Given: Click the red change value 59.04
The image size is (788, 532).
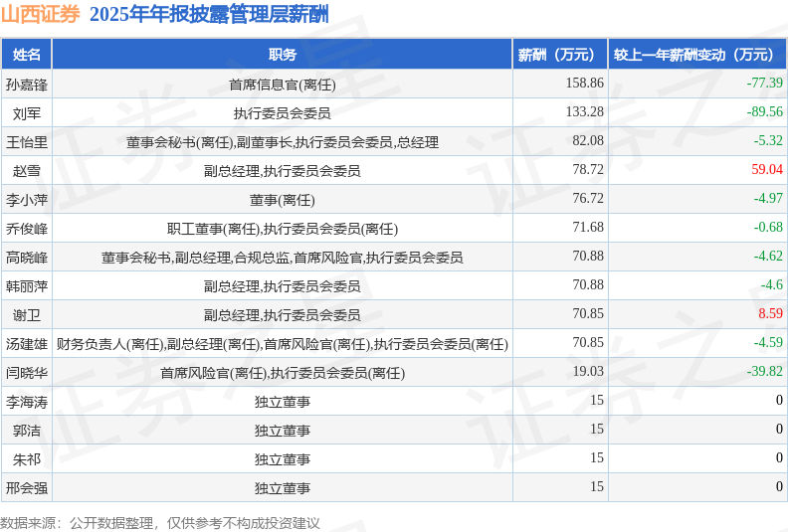Looking at the screenshot, I should (767, 169).
